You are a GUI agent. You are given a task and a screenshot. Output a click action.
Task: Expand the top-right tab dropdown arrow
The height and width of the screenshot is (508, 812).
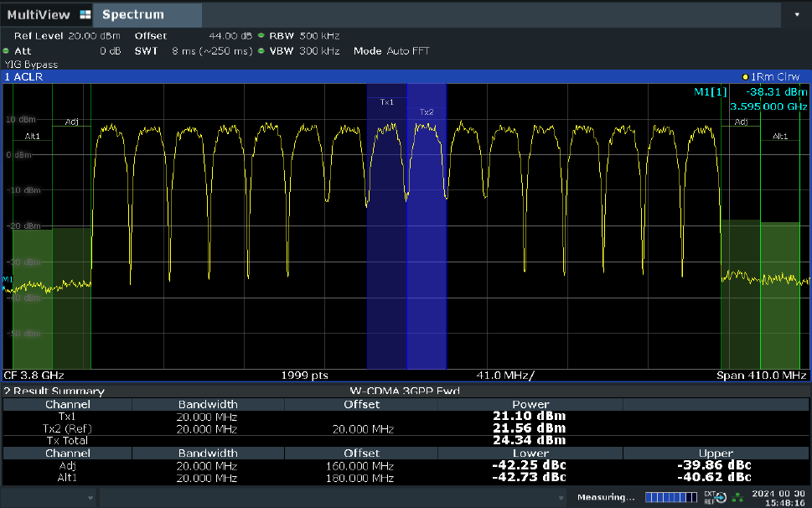(797, 14)
